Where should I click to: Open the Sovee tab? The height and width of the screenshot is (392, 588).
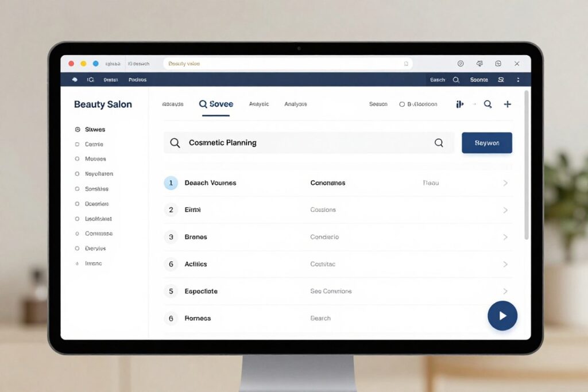coord(216,104)
